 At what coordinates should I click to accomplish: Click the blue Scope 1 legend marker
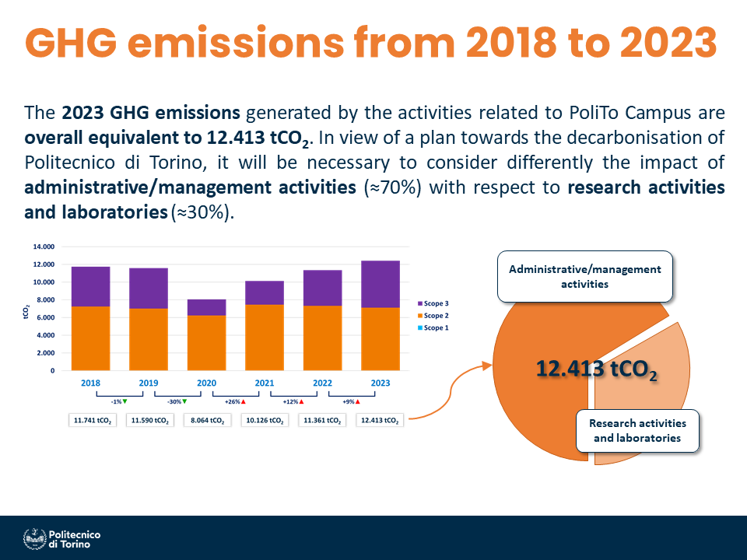coord(420,328)
